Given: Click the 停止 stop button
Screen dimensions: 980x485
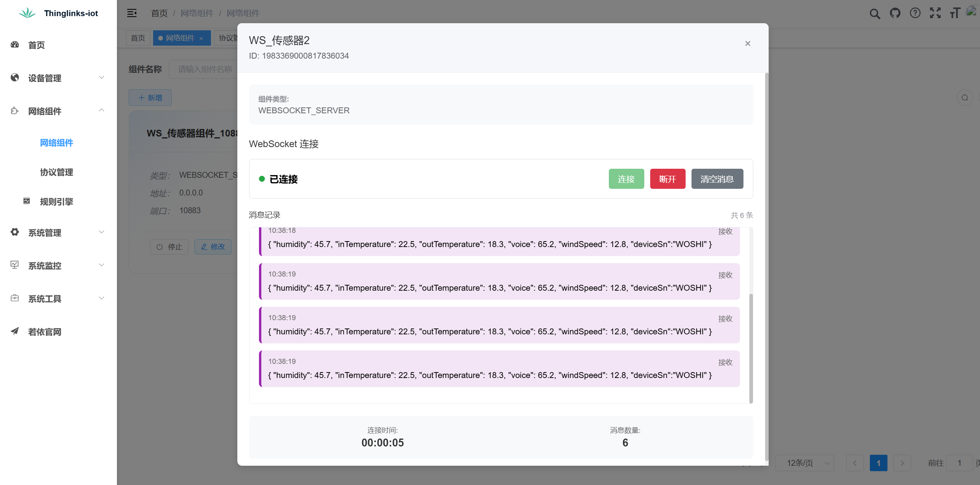Looking at the screenshot, I should pyautogui.click(x=169, y=247).
